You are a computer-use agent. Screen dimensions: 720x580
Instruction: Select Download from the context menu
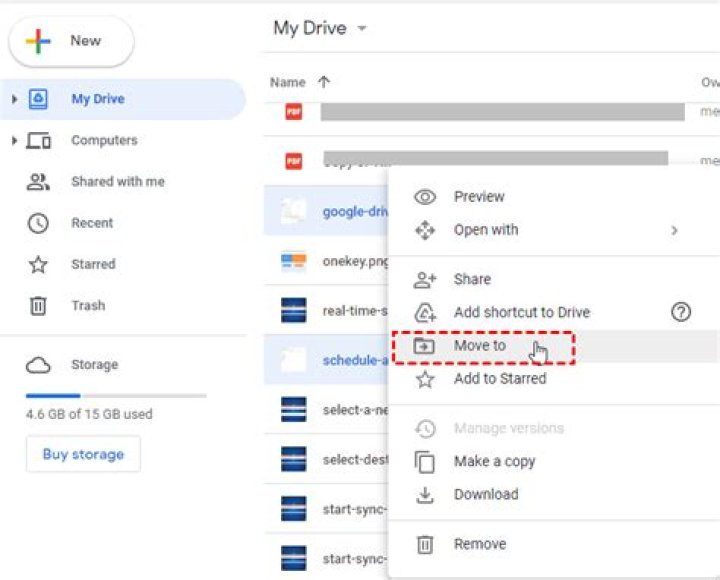point(486,494)
